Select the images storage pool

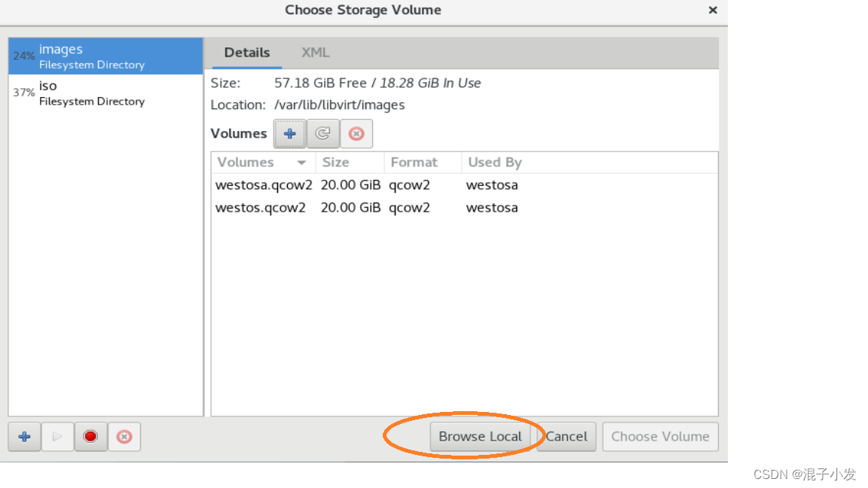pos(105,56)
